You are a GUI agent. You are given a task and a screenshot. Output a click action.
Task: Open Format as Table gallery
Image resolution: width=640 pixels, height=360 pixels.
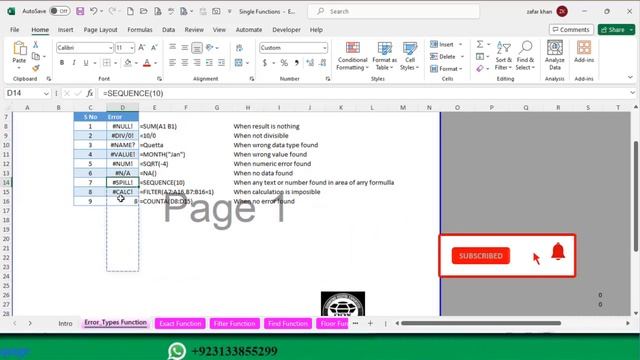384,56
